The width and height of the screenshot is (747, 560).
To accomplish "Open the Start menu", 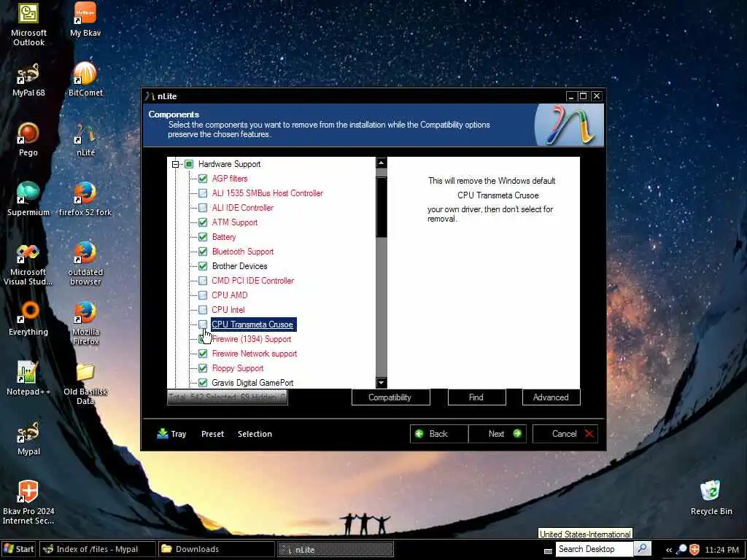I will click(18, 549).
